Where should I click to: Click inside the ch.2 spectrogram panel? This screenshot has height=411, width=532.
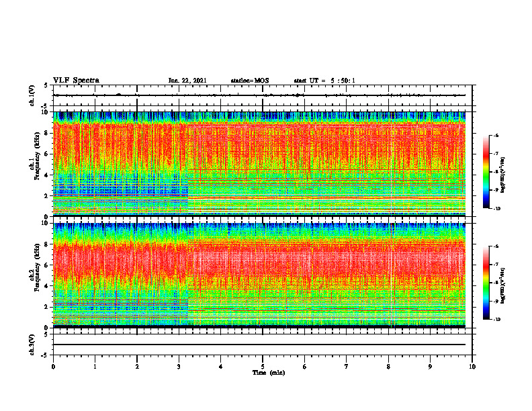pyautogui.click(x=259, y=275)
